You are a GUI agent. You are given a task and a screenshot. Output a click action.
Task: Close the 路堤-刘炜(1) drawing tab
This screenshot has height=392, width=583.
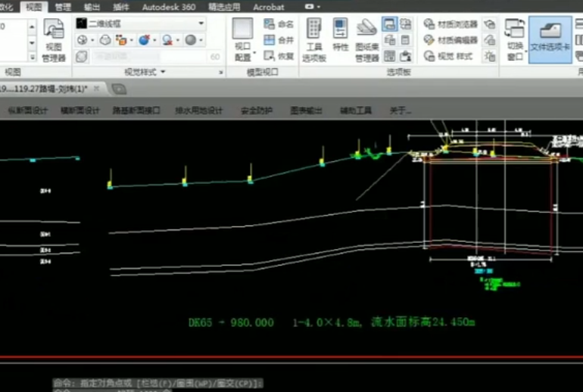[95, 89]
